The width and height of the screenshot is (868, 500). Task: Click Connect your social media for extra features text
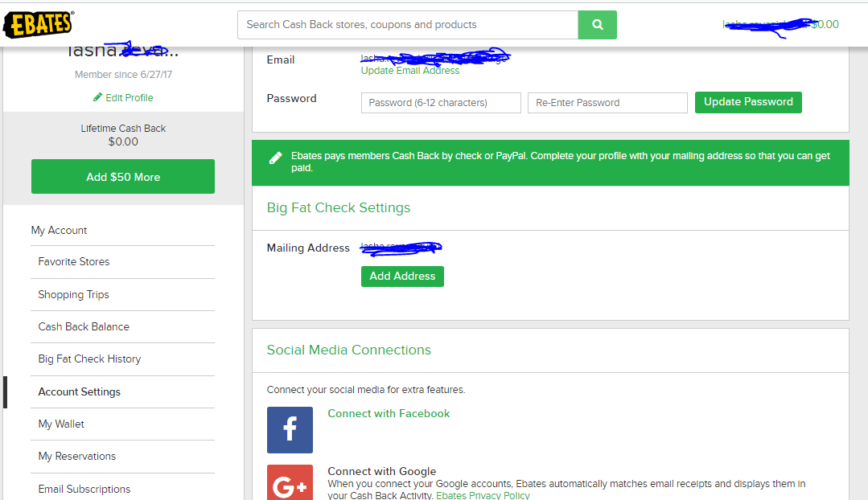coord(366,389)
